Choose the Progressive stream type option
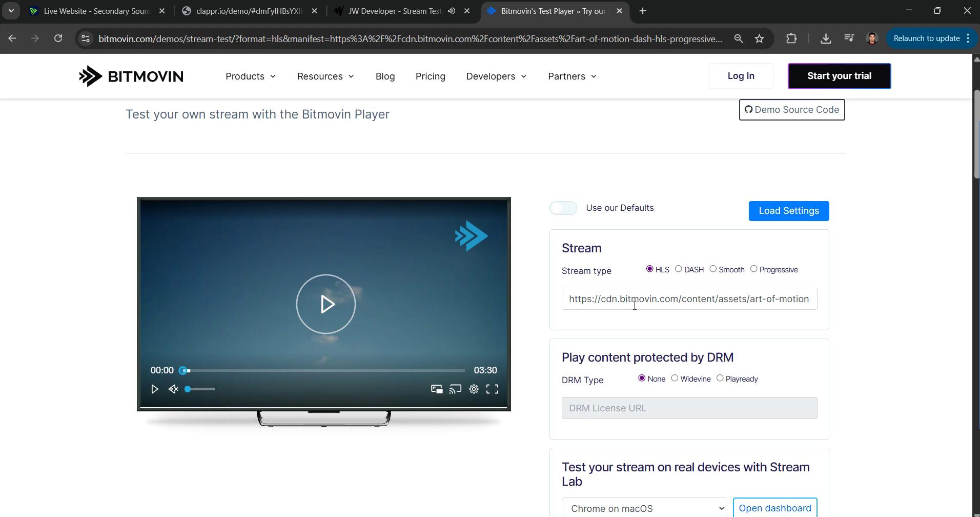This screenshot has height=517, width=980. [754, 269]
